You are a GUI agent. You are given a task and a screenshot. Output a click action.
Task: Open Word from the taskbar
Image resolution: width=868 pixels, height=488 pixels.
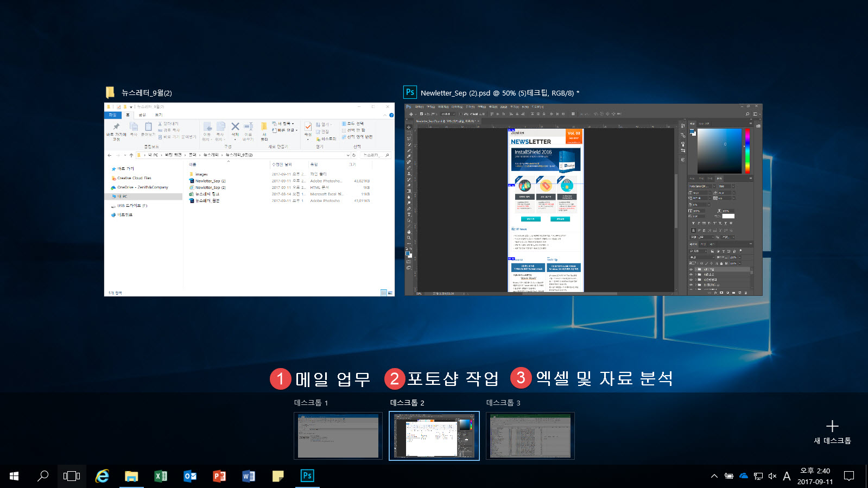click(x=249, y=476)
